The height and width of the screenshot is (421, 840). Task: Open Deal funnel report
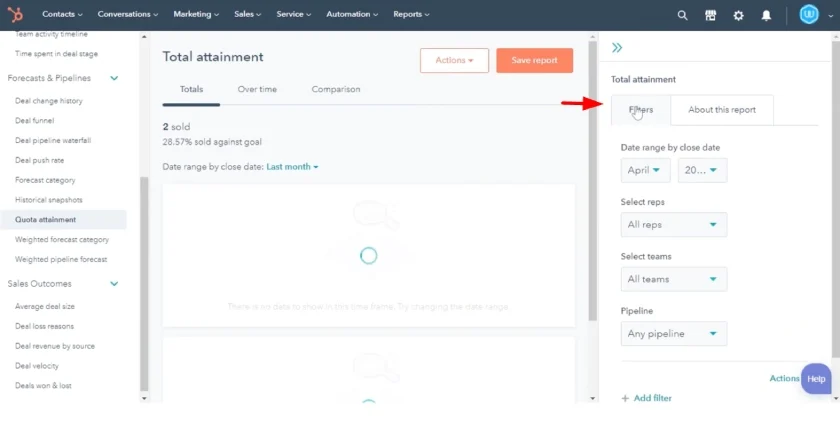(x=34, y=121)
